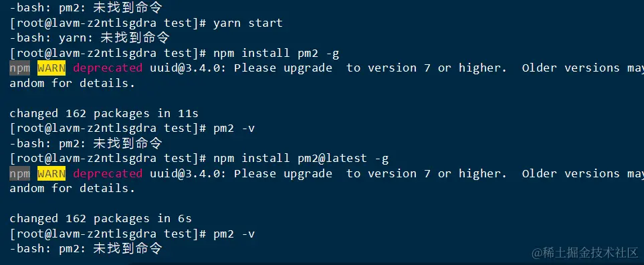Viewport: 644px width, 265px height.
Task: Click the last 'pm2 -v' command
Action: [x=234, y=234]
